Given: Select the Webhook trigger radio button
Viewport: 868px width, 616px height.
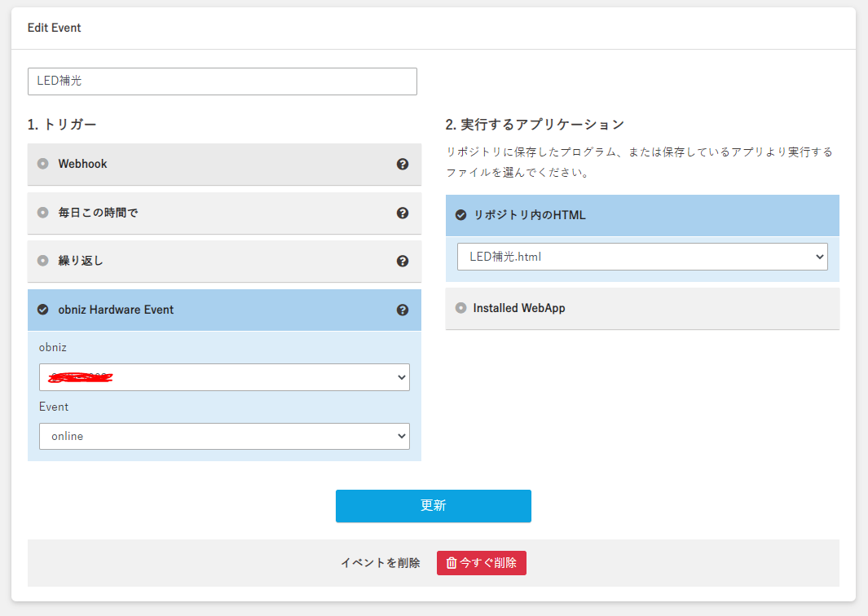Looking at the screenshot, I should (x=43, y=164).
